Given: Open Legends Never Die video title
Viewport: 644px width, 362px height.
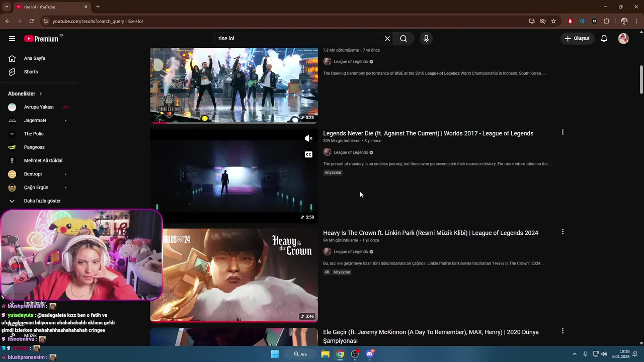Looking at the screenshot, I should [x=428, y=133].
